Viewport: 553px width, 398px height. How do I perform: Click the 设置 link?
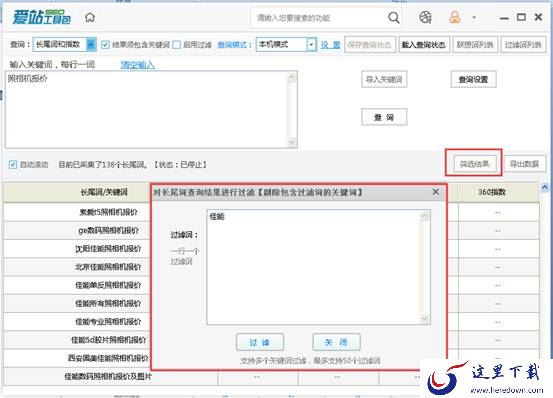(x=330, y=45)
